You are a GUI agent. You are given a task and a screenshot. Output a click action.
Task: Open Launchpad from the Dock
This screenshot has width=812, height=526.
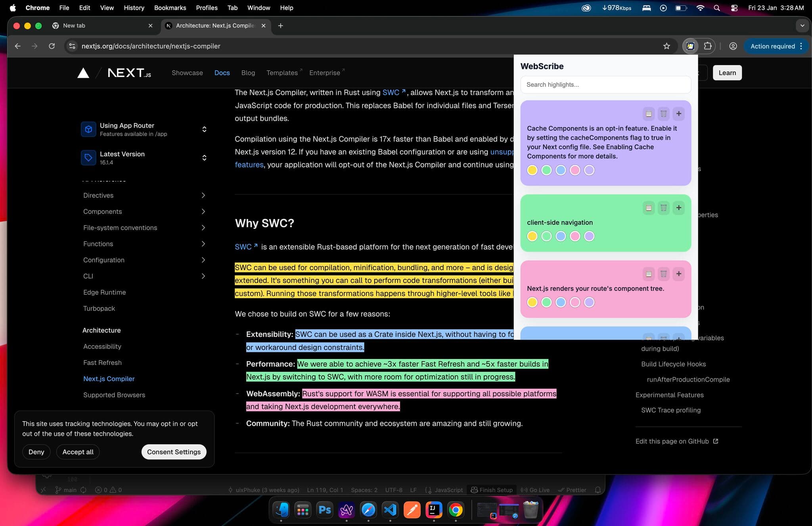point(303,510)
